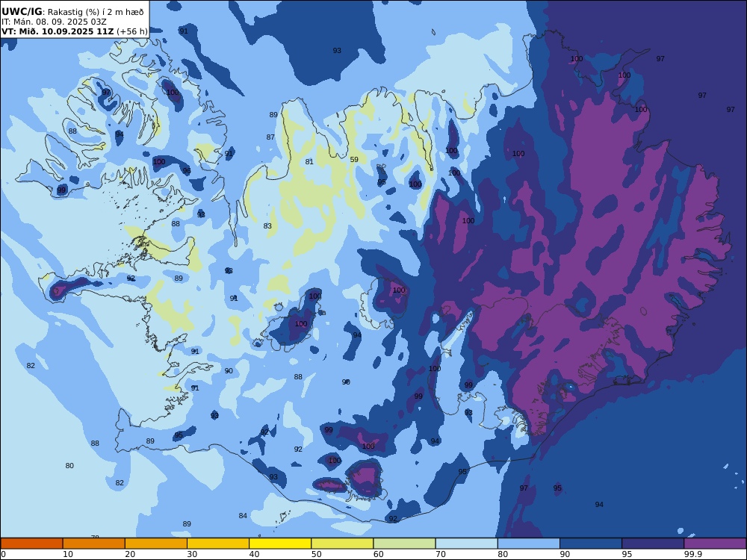Screen dimensions: 747x560
Task: Select the light orange 20–30 legend swatch
Action: pos(156,544)
